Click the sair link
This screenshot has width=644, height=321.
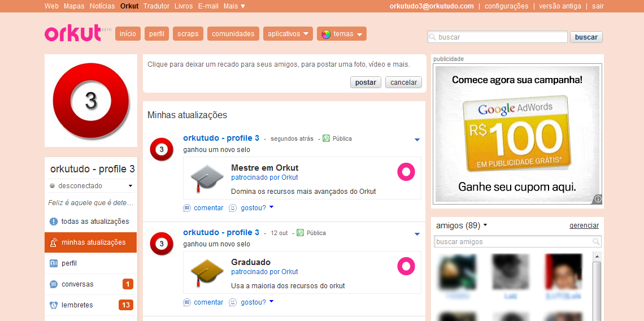[598, 6]
